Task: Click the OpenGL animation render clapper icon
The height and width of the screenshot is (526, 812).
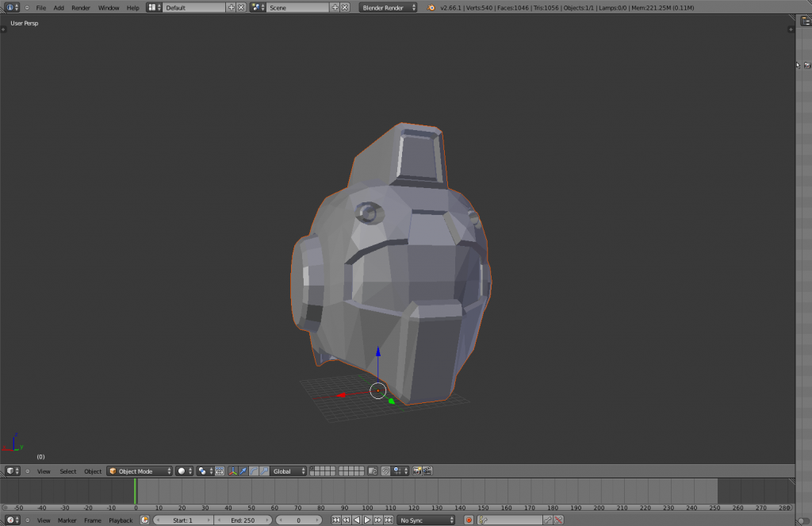Action: click(x=427, y=471)
